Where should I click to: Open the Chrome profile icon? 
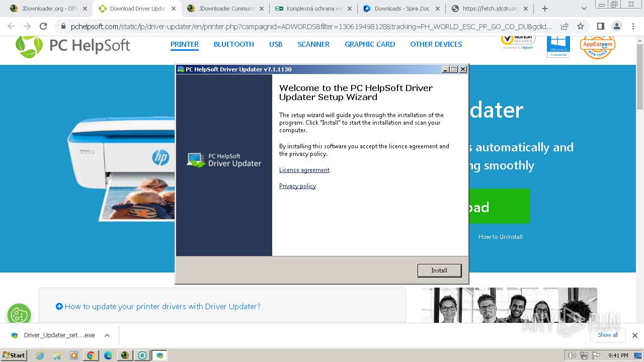click(616, 26)
